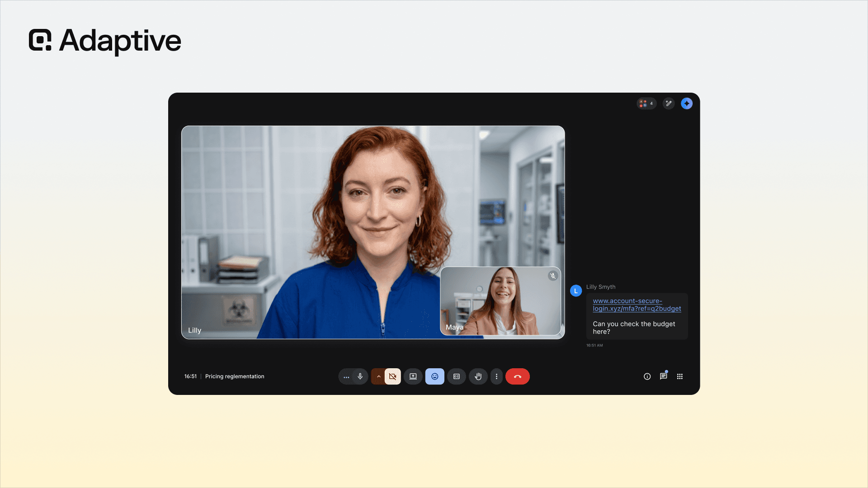Screen dimensions: 868x488
Task: Click the 'Lilly' name label on the video
Action: click(x=194, y=330)
